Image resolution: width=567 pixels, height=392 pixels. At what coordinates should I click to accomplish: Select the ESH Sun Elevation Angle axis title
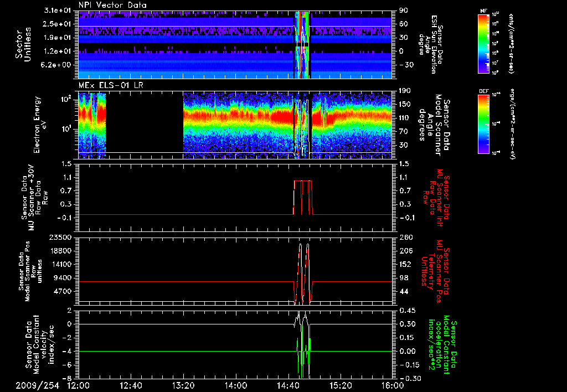coord(431,44)
